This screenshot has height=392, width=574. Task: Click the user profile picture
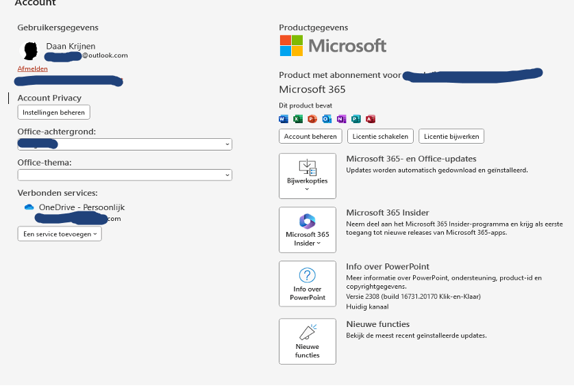pos(30,51)
